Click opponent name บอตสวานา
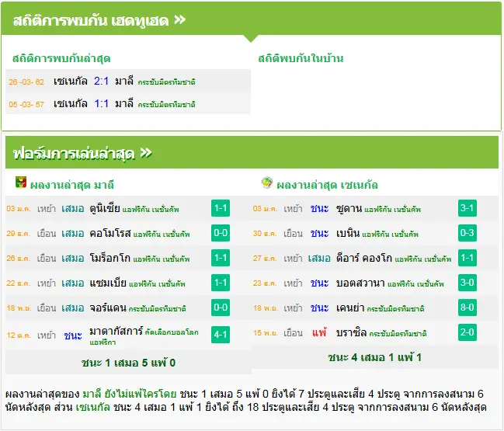Viewport: 504px width, 431px height. (x=360, y=283)
